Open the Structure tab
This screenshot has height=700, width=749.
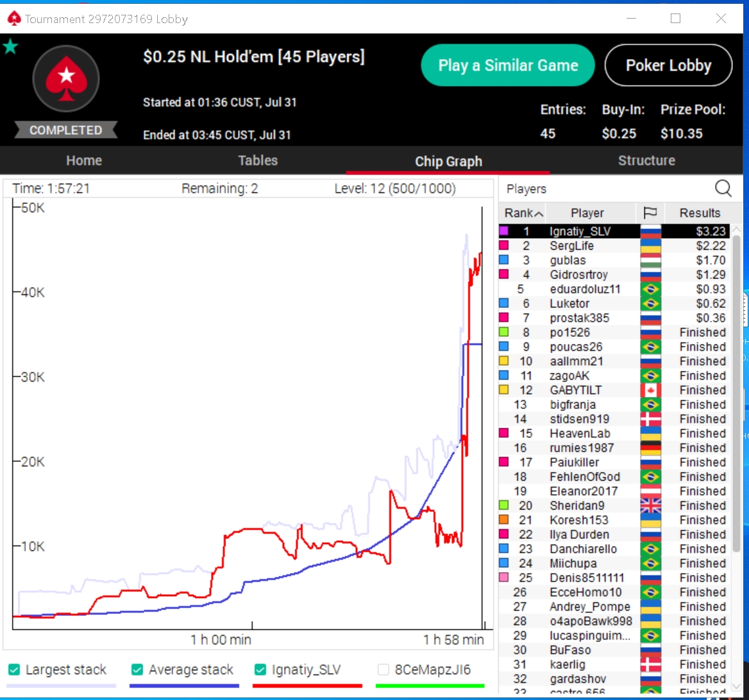(647, 160)
